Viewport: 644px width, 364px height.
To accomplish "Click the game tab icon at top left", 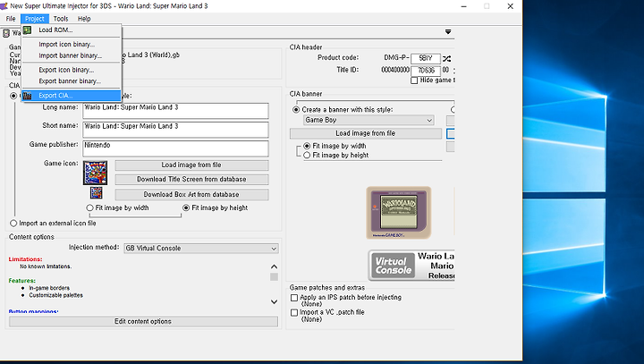I will [x=6, y=33].
